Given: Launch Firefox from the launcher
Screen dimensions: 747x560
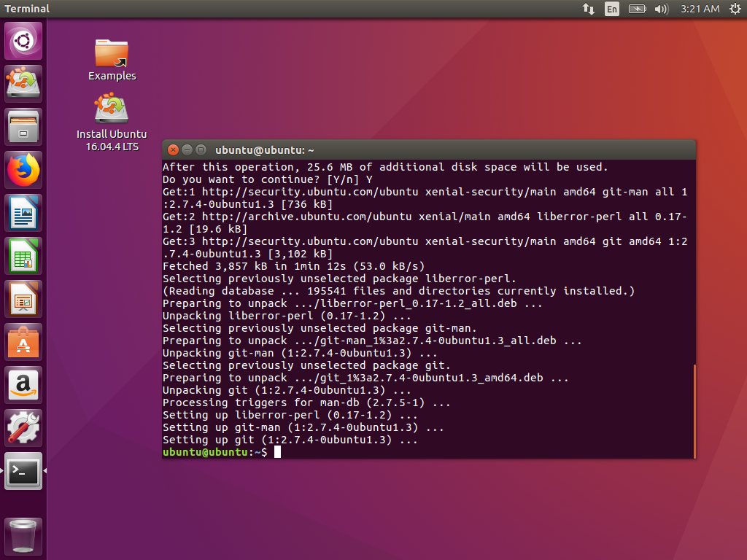Looking at the screenshot, I should coord(23,169).
